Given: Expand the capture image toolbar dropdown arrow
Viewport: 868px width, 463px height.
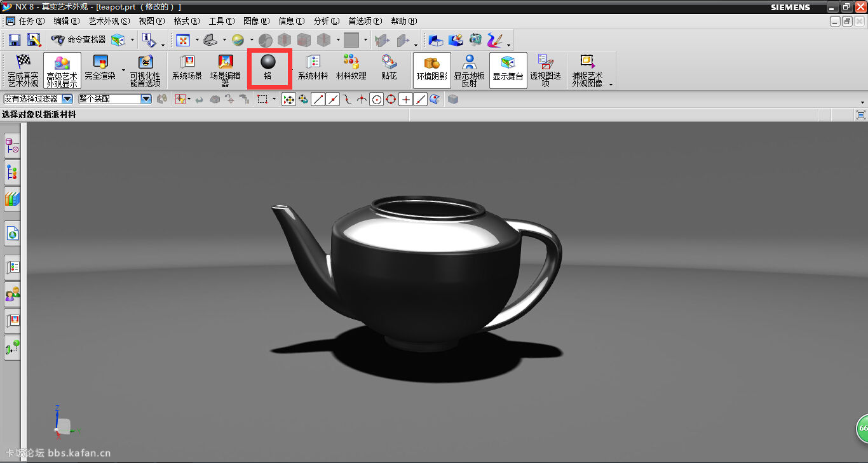Looking at the screenshot, I should point(611,84).
